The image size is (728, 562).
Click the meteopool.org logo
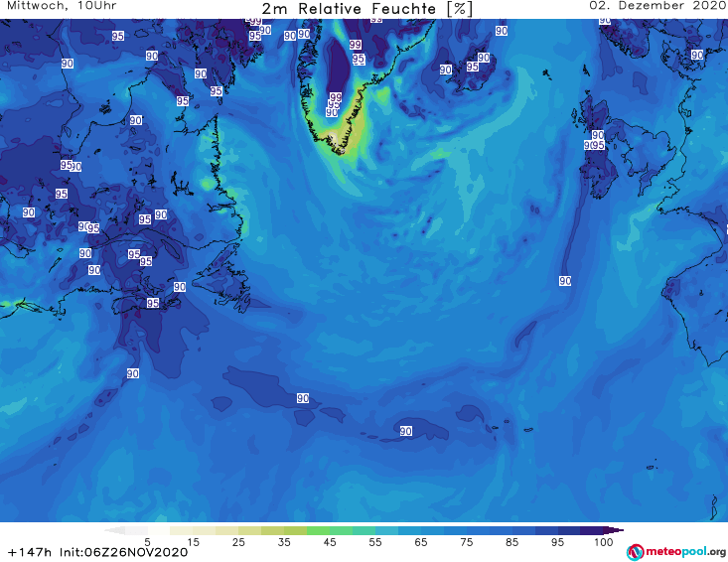point(676,552)
